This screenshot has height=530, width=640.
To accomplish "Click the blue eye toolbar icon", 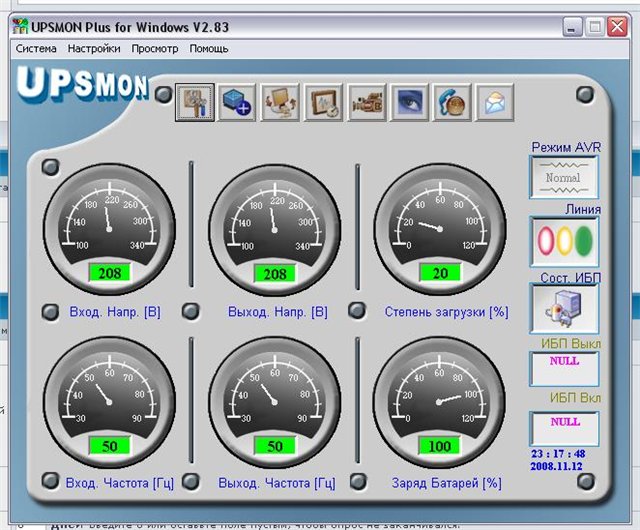I will click(x=410, y=102).
